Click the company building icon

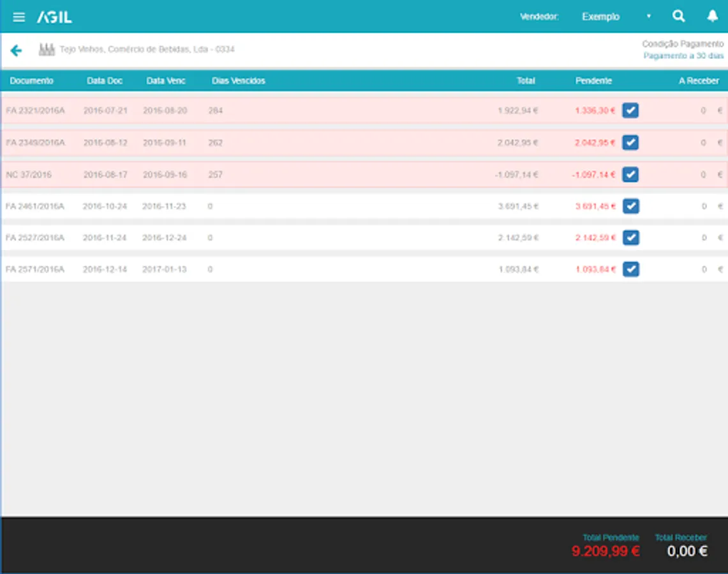[47, 49]
